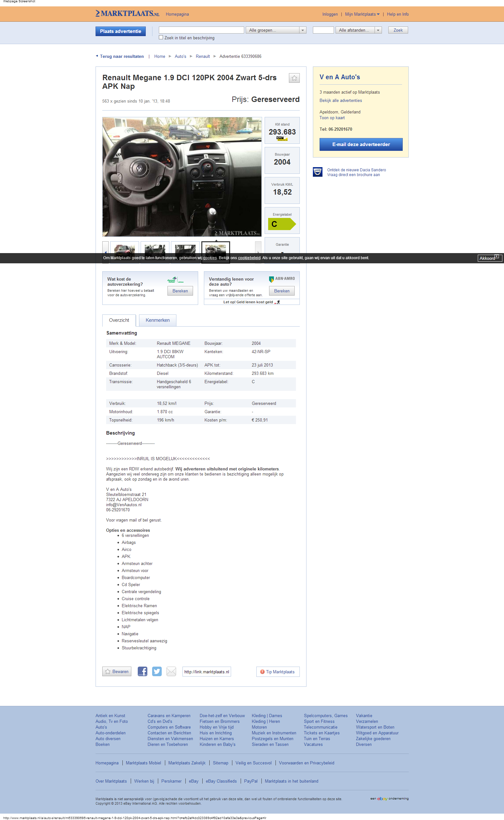
Task: Go to Auto's breadcrumb
Action: [x=180, y=56]
